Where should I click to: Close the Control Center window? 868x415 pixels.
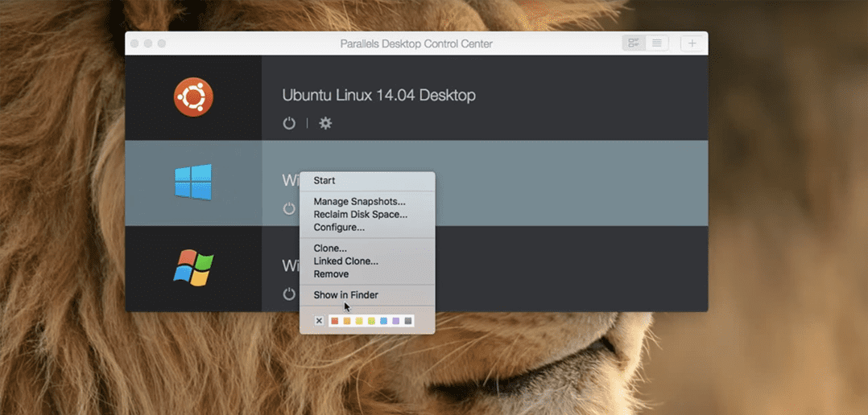[134, 43]
